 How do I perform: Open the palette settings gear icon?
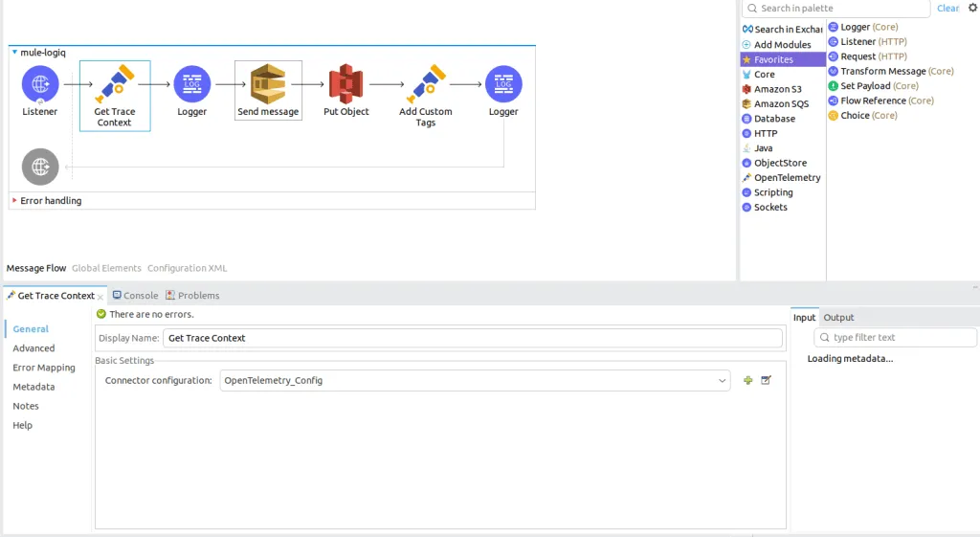[972, 8]
